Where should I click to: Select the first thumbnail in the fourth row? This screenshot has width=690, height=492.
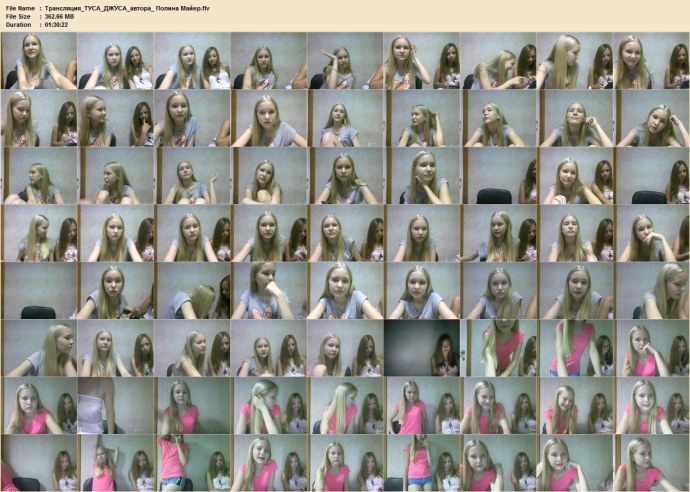point(39,233)
